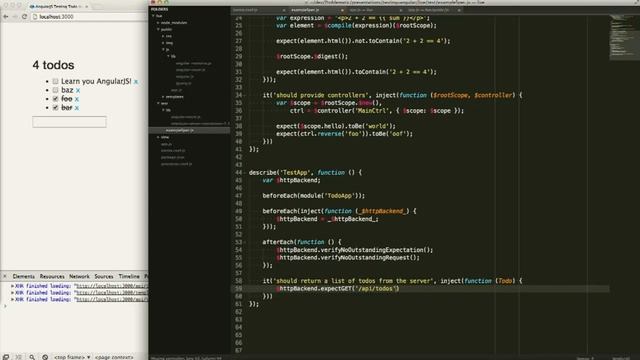
Task: Clear the console with the circle-slash icon
Action: coord(45,357)
